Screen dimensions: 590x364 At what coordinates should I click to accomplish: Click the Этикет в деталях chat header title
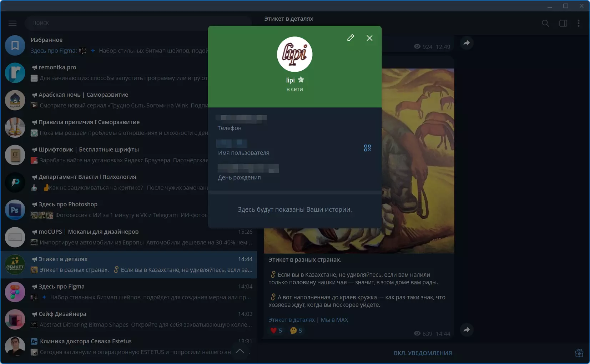pyautogui.click(x=289, y=19)
